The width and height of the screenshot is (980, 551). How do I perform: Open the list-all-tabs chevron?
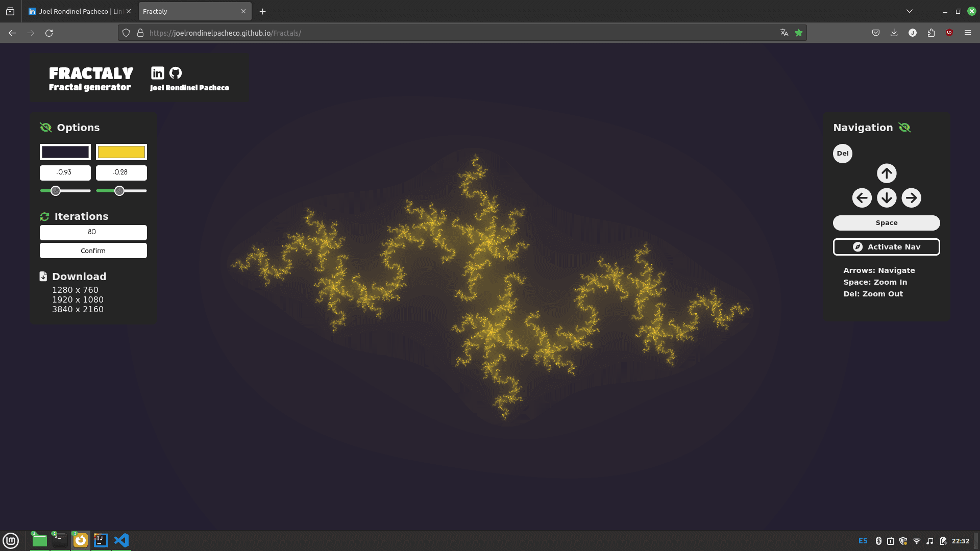coord(910,11)
